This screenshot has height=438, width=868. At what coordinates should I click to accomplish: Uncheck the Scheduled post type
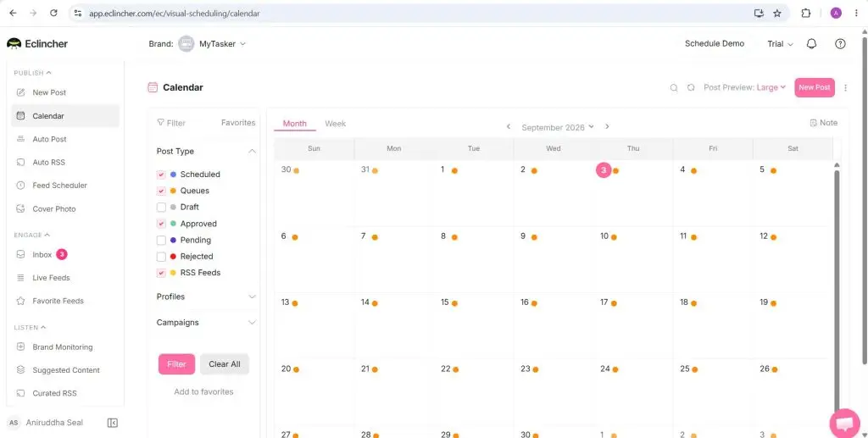tap(161, 175)
